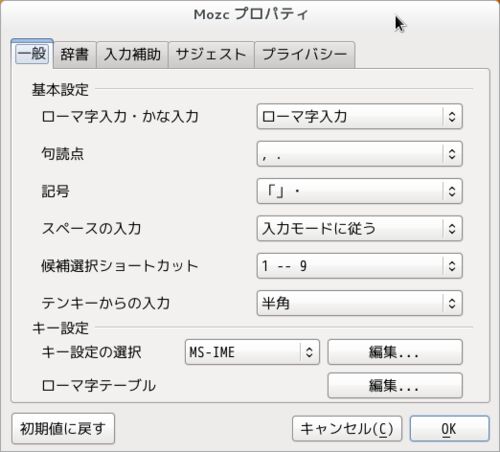500x452 pixels.
Task: Switch to the 一般 tab
Action: (x=32, y=54)
